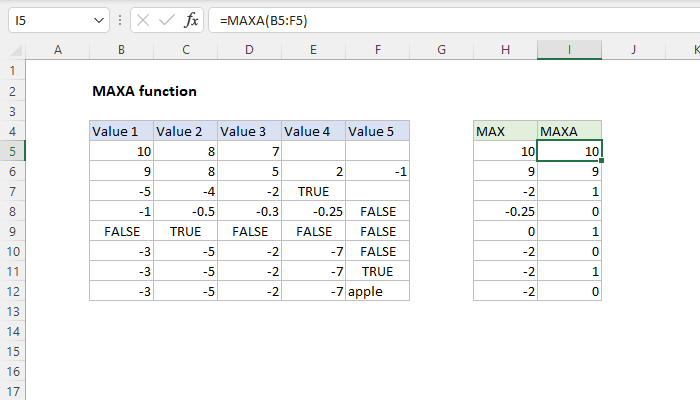700x400 pixels.
Task: Click the MAXA header cell
Action: coord(569,131)
